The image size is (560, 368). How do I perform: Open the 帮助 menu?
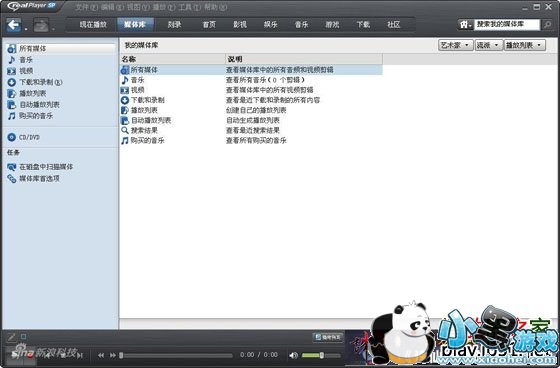215,7
